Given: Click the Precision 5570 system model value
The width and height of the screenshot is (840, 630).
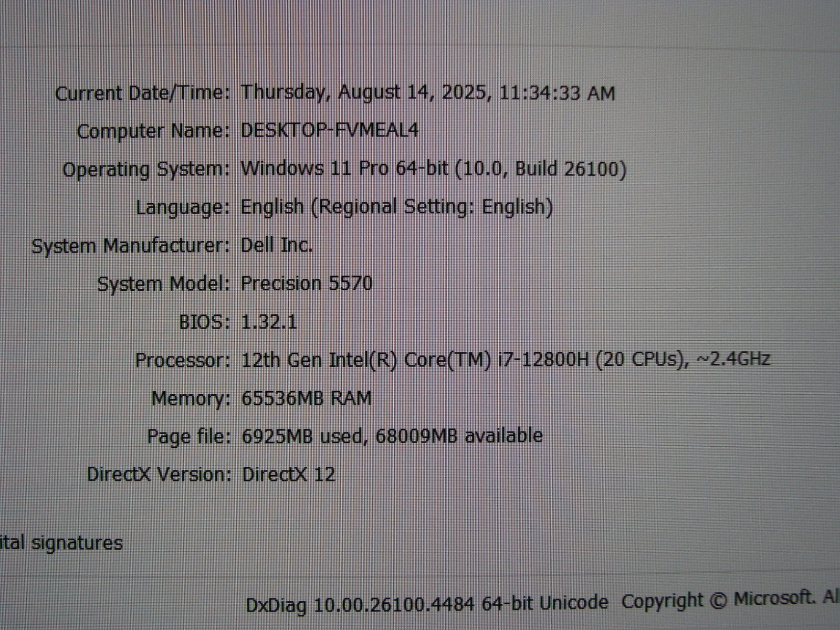Looking at the screenshot, I should (307, 283).
